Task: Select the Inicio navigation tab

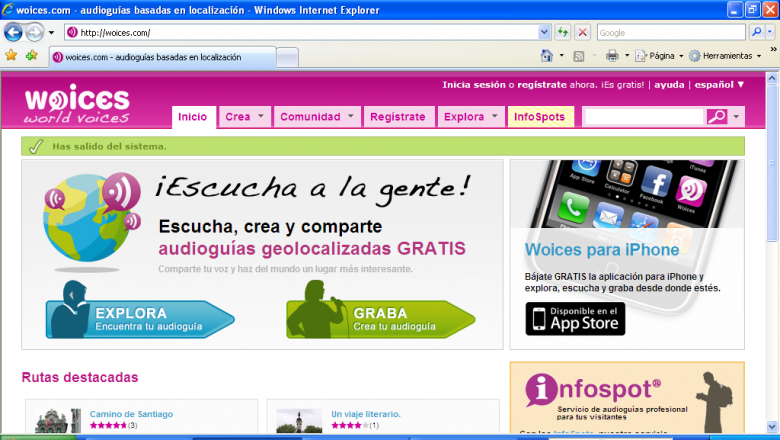Action: point(194,117)
